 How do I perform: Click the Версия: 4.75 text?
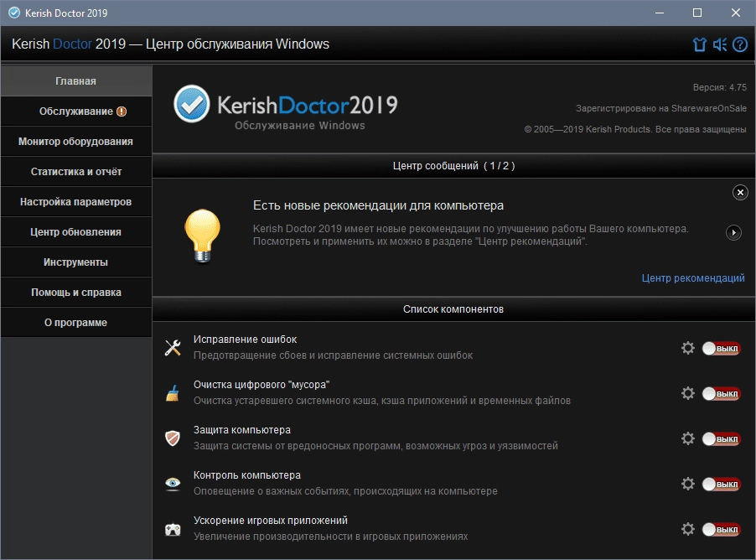point(719,87)
